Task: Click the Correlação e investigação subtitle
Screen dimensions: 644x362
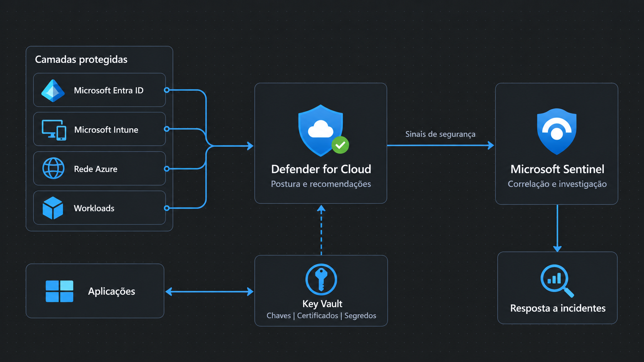Action: 557,184
